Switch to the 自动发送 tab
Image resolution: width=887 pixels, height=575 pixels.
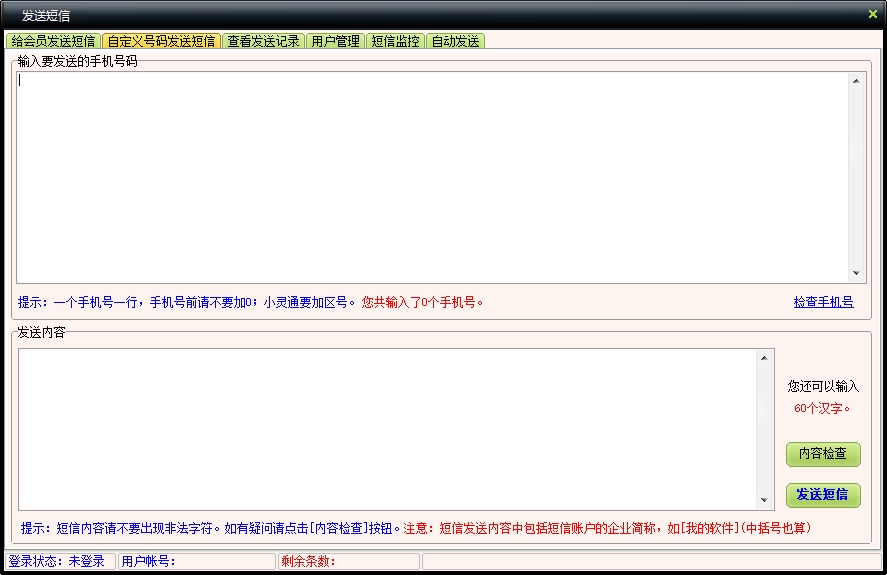coord(455,41)
